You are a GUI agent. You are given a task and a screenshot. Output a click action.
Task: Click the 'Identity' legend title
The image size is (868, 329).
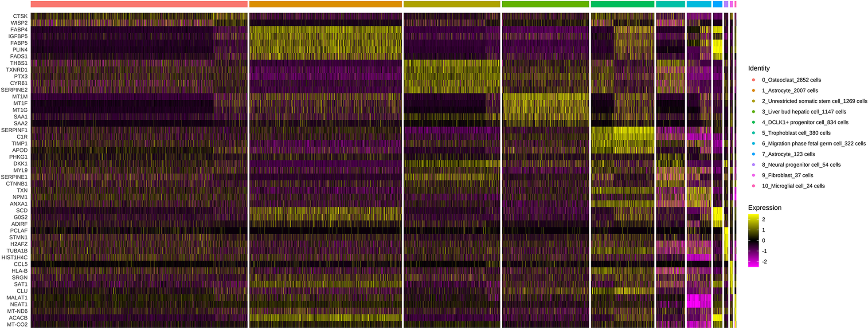(759, 68)
